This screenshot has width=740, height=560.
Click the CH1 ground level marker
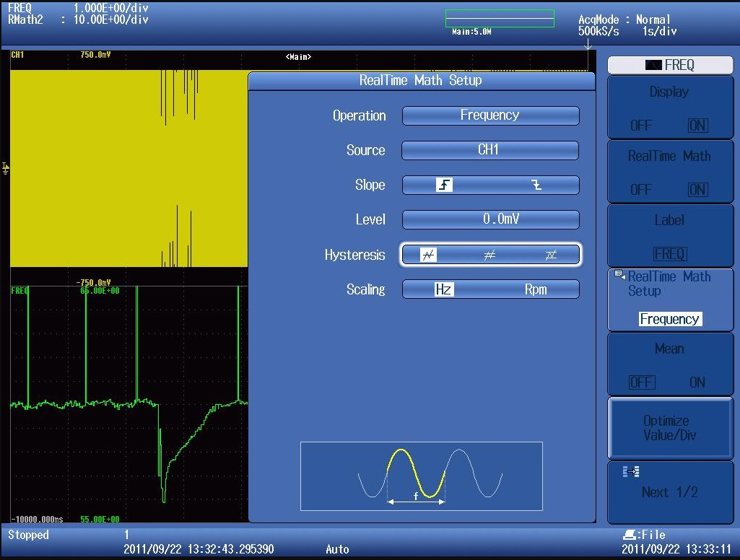(x=6, y=168)
